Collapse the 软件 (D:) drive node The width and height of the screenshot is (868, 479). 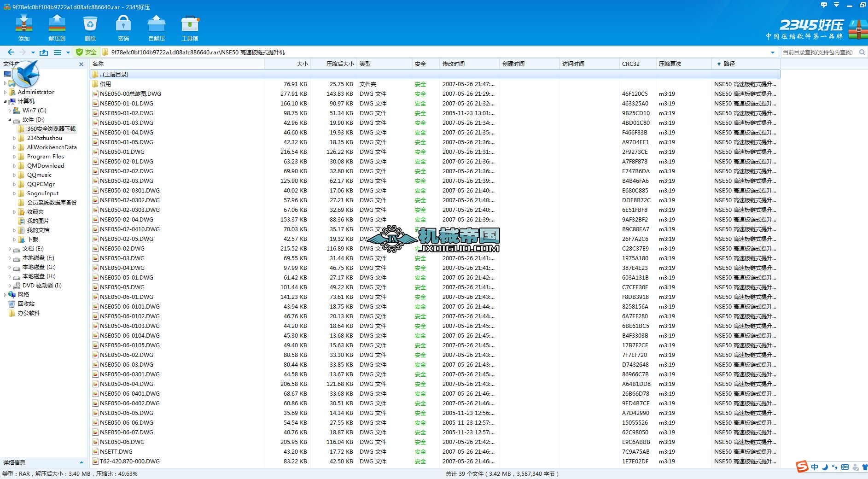tap(9, 120)
